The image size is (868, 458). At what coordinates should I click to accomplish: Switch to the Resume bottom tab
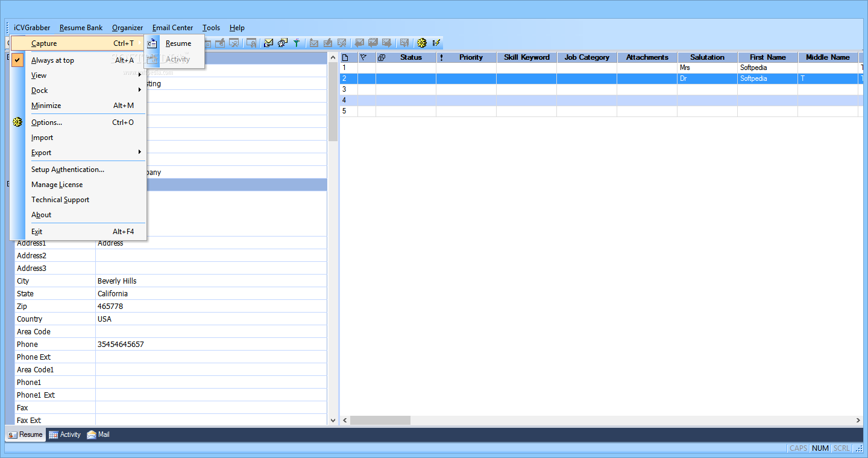(25, 434)
